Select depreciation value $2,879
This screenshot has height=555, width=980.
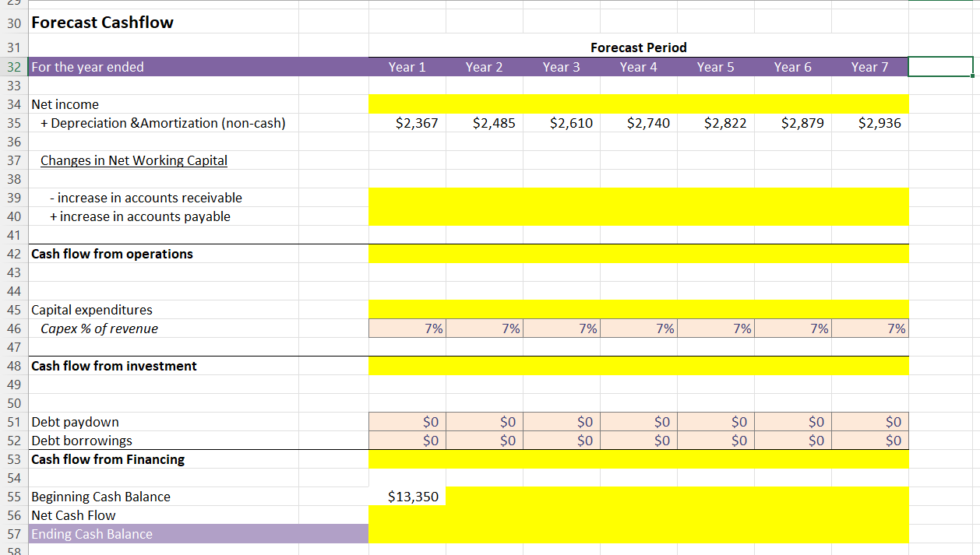click(x=792, y=123)
